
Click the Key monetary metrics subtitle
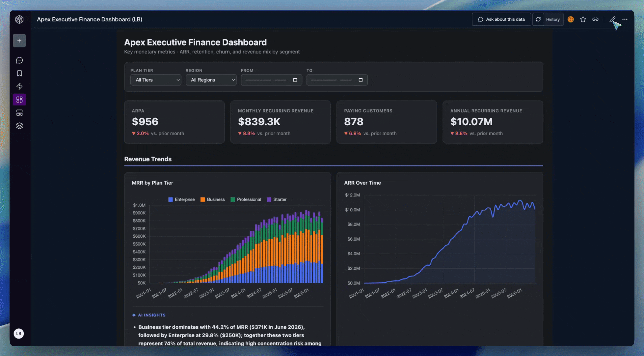click(x=212, y=52)
